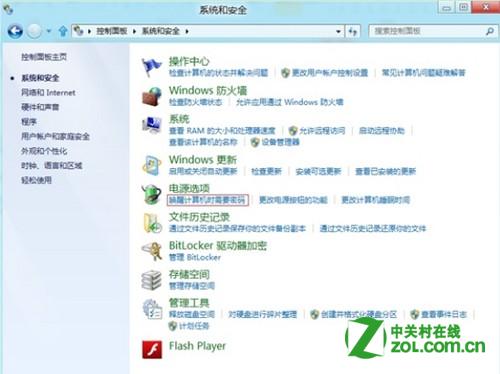This screenshot has height=374, width=500.
Task: Click the 控制面板 breadcrumb segment
Action: pos(112,31)
